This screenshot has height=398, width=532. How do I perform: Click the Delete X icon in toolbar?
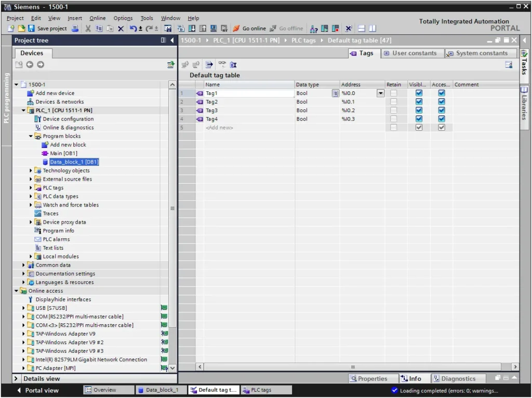pos(121,29)
